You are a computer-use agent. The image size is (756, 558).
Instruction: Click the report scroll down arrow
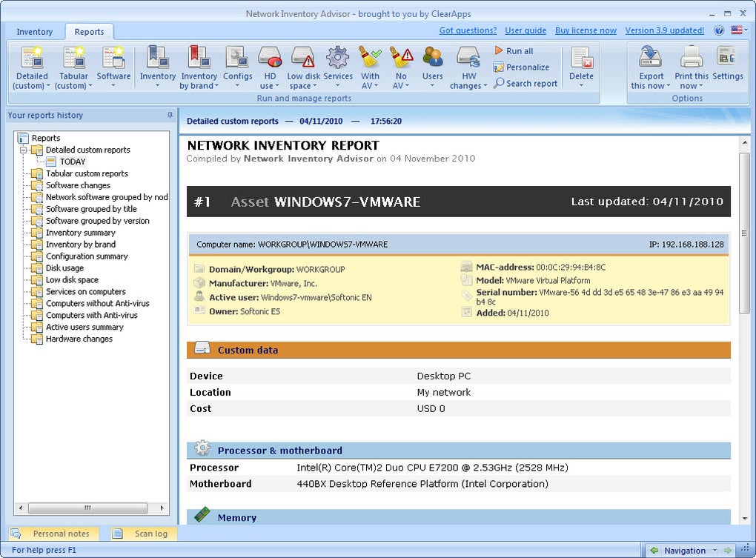coord(744,519)
